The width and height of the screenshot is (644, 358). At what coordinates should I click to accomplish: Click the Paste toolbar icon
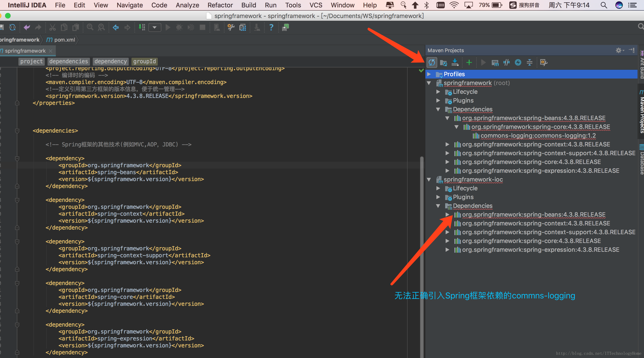pos(75,27)
